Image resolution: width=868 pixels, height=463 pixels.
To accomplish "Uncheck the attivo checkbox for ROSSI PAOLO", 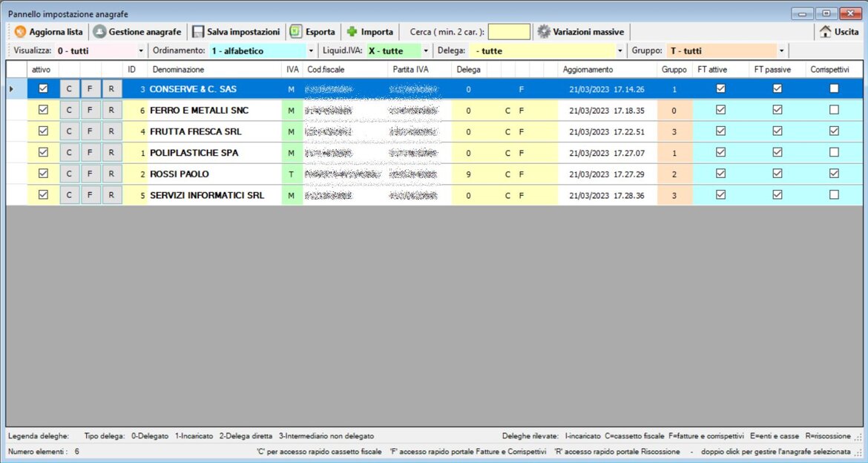I will (x=43, y=174).
